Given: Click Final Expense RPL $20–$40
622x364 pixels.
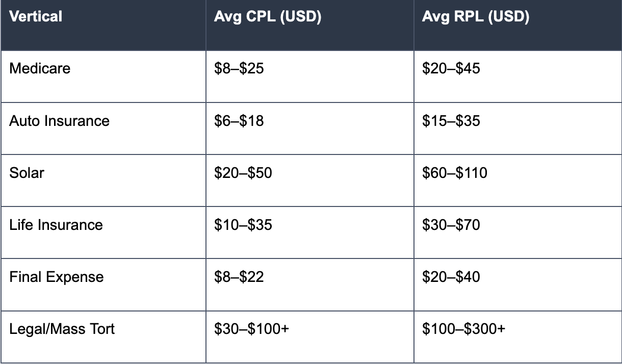Looking at the screenshot, I should pos(451,277).
